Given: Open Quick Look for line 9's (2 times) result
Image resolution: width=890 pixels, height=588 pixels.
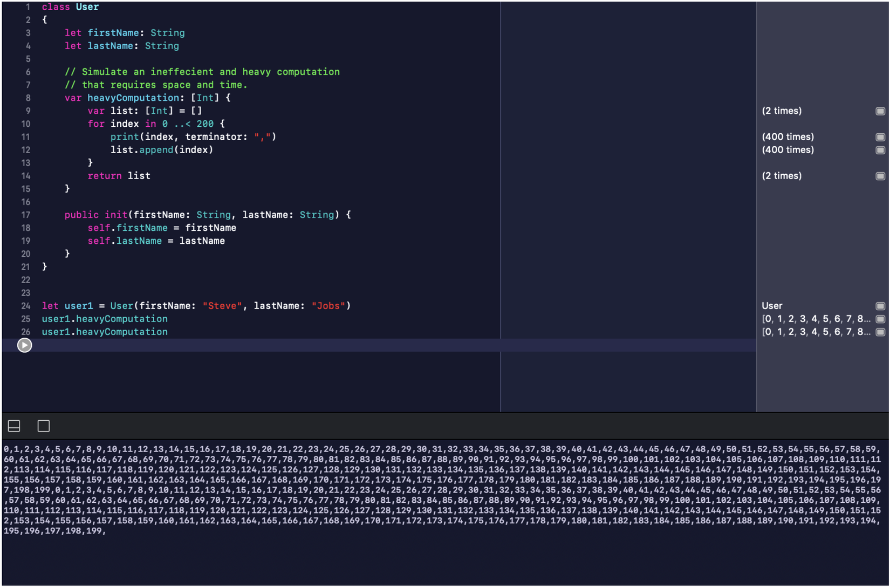Looking at the screenshot, I should click(880, 111).
